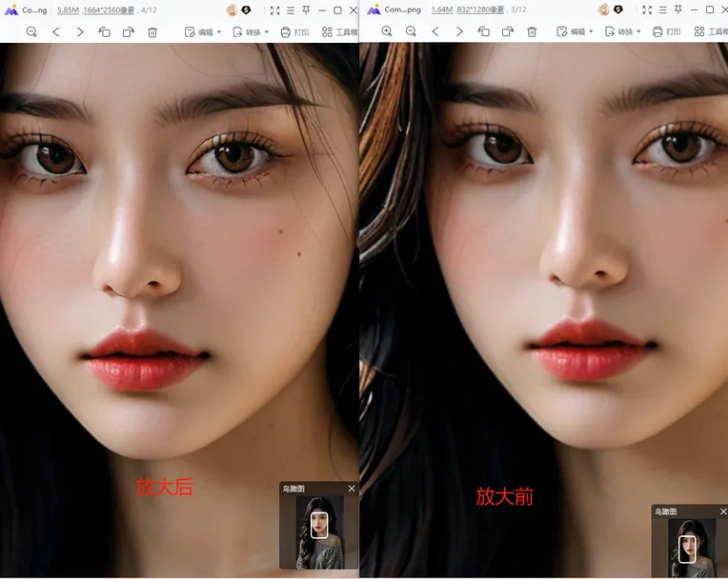Viewport: 728px width, 579px height.
Task: Expand 转换 dropdown arrow in right window
Action: click(638, 31)
